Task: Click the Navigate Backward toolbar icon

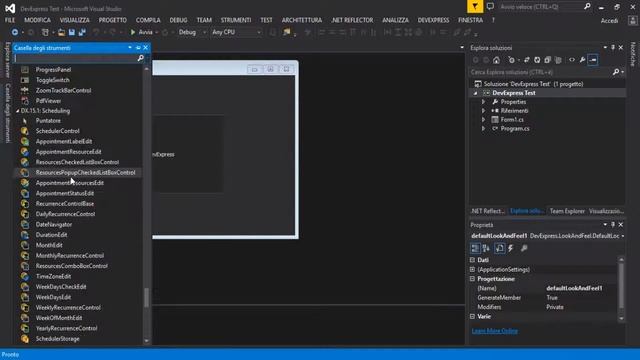Action: coord(15,32)
